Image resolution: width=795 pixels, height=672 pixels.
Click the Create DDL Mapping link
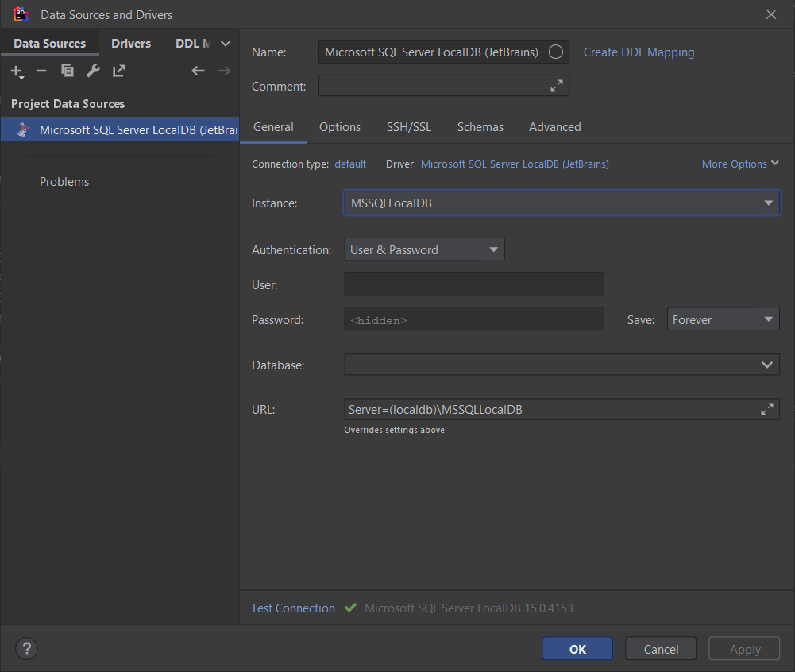pos(639,52)
